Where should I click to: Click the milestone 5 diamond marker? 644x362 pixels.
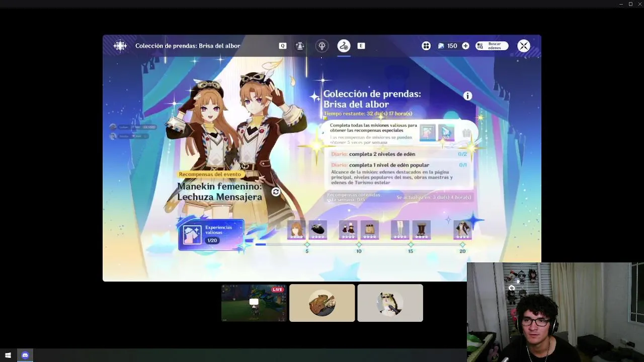(x=307, y=244)
